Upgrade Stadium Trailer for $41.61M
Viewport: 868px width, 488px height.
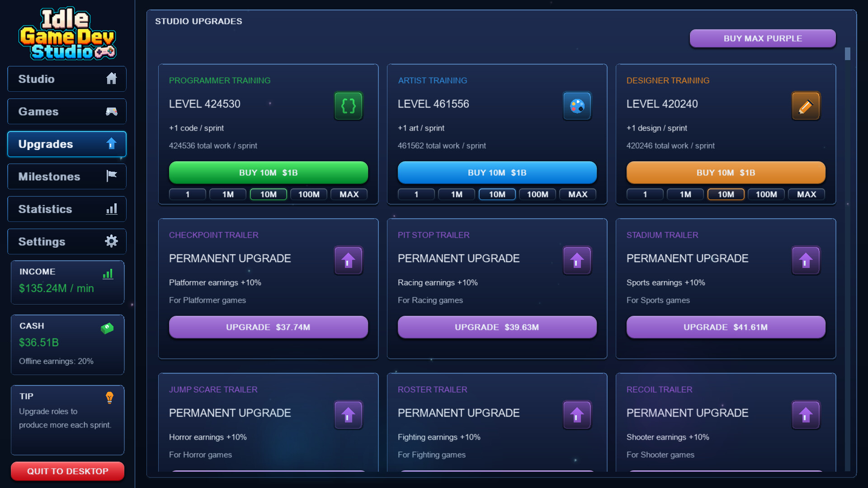point(726,327)
